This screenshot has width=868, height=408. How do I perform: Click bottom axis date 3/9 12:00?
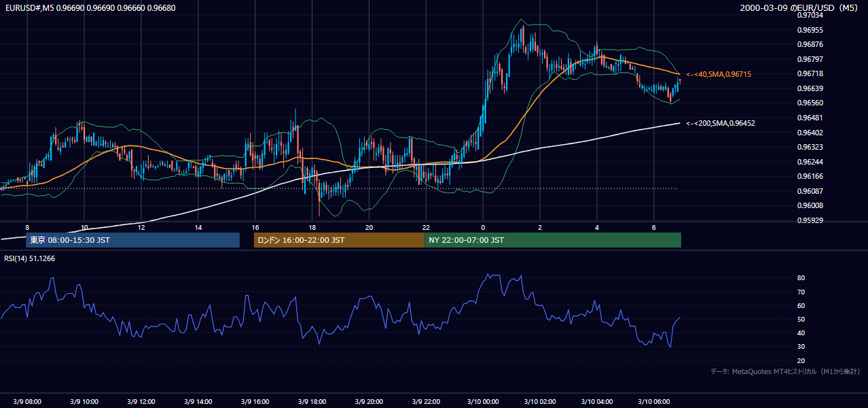(141, 401)
